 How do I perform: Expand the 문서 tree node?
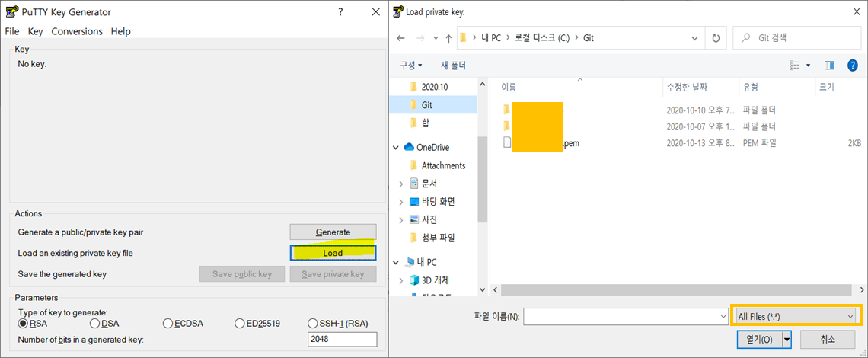point(400,184)
